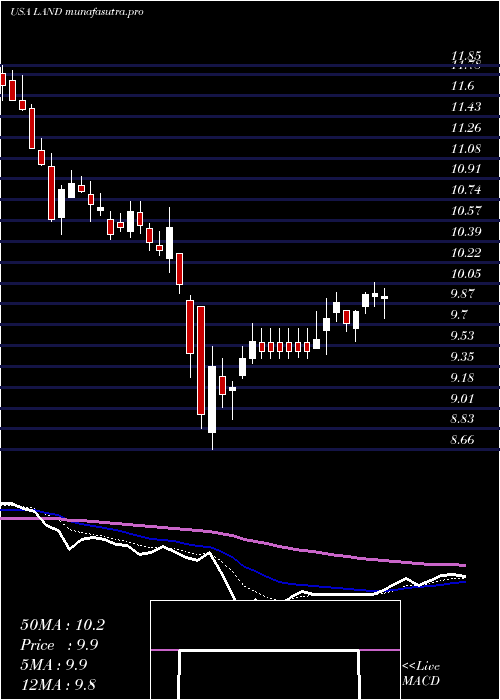This screenshot has width=500, height=700.
Task: Click the <<Live MACD label
Action: pyautogui.click(x=421, y=673)
